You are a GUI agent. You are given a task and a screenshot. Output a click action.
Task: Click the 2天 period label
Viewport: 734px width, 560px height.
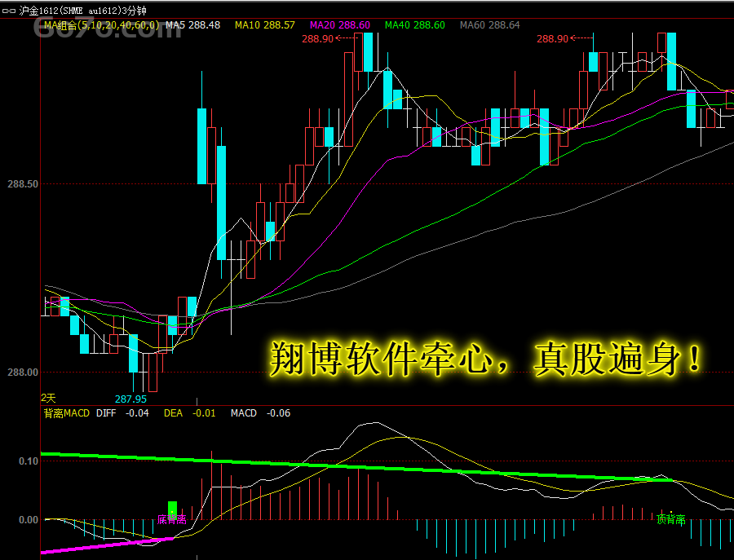coord(48,398)
